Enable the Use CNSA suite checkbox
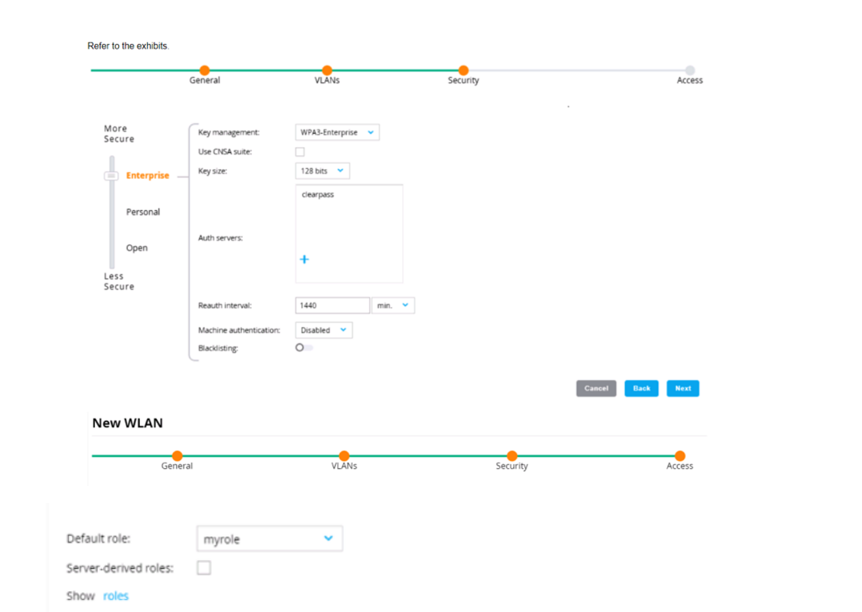Image resolution: width=862 pixels, height=612 pixels. tap(300, 152)
